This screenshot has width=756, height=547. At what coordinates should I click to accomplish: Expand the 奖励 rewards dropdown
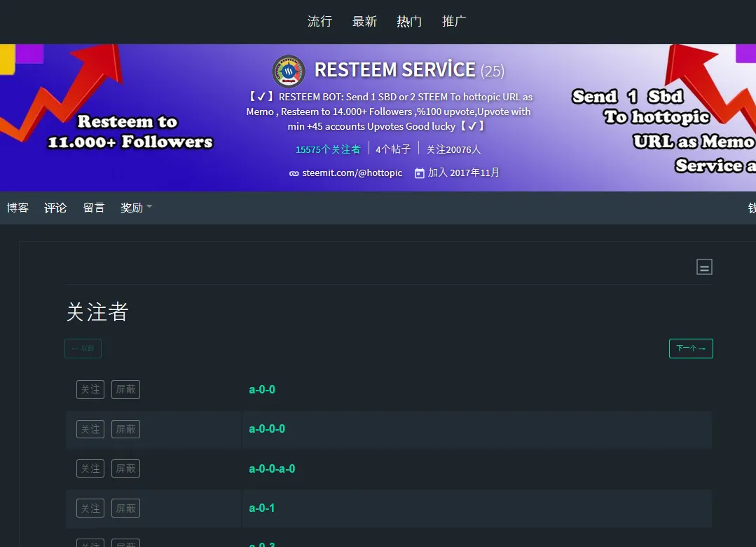pyautogui.click(x=136, y=208)
